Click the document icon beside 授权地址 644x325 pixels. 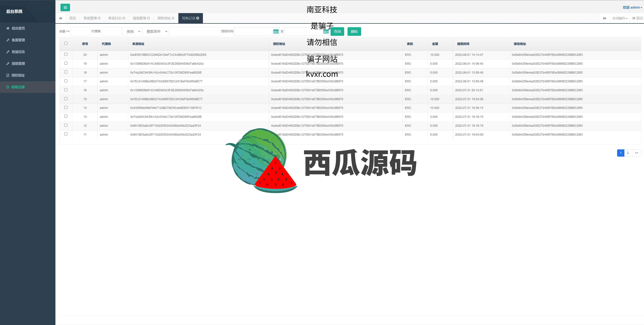pos(8,75)
